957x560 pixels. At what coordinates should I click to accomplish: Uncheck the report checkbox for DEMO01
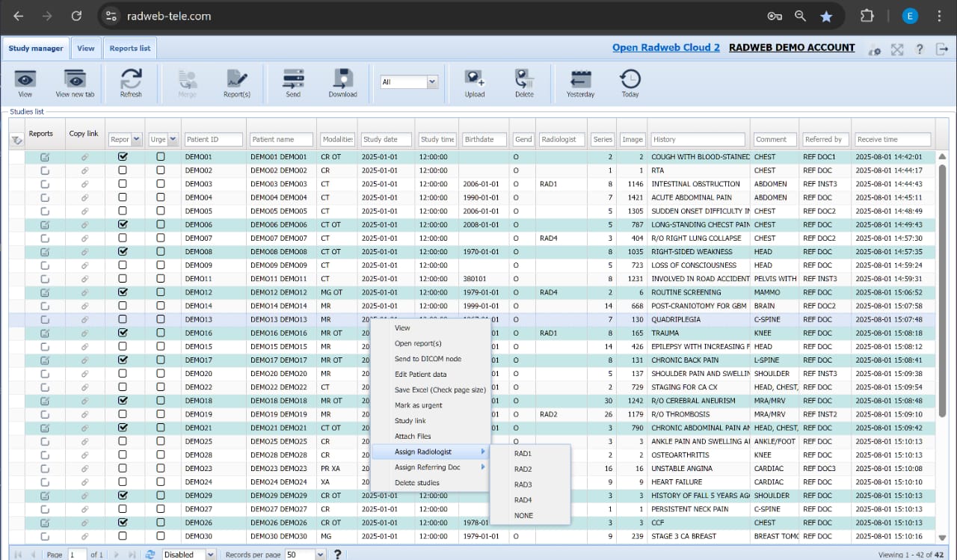click(x=123, y=157)
